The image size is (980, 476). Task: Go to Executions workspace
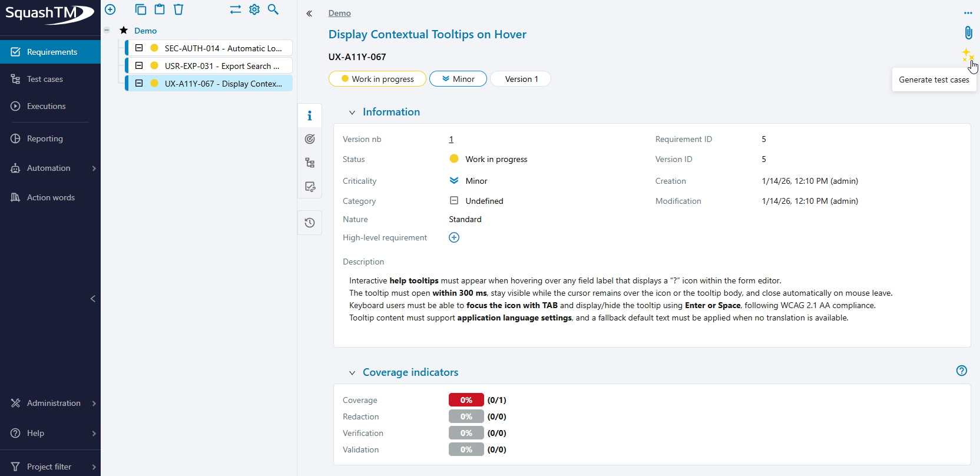50,106
